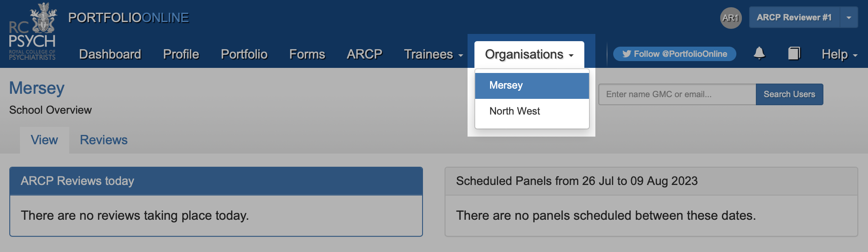Open the Profile navigation link
This screenshot has width=868, height=252.
click(181, 54)
